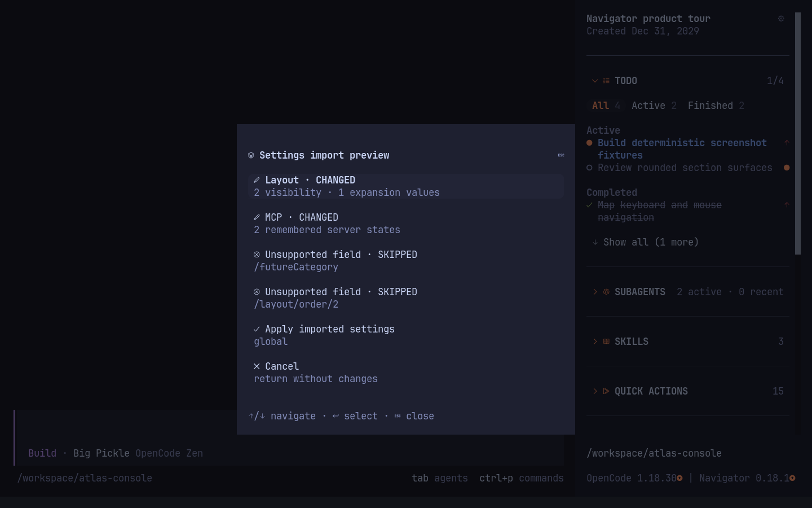
Task: Select the Layout CHANGED row
Action: pyautogui.click(x=406, y=186)
